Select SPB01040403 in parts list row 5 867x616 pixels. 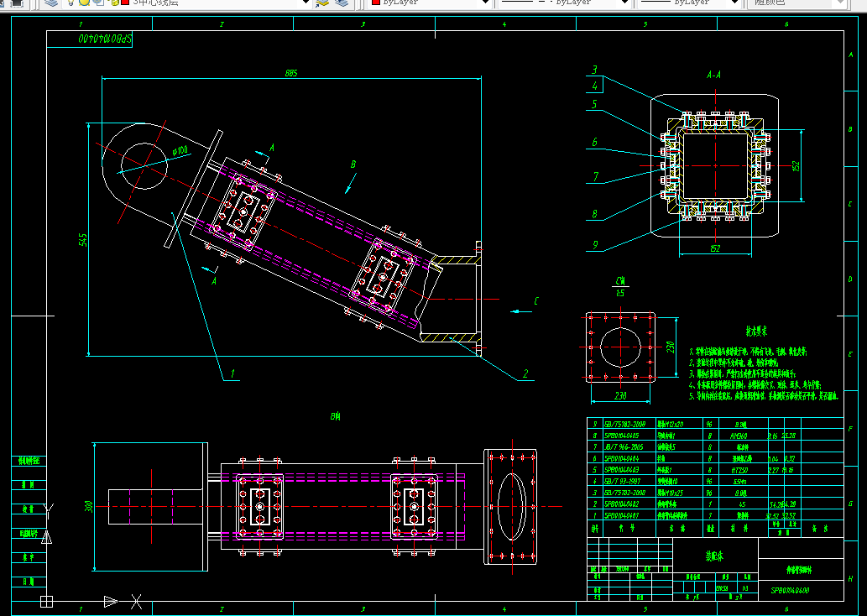tap(621, 470)
